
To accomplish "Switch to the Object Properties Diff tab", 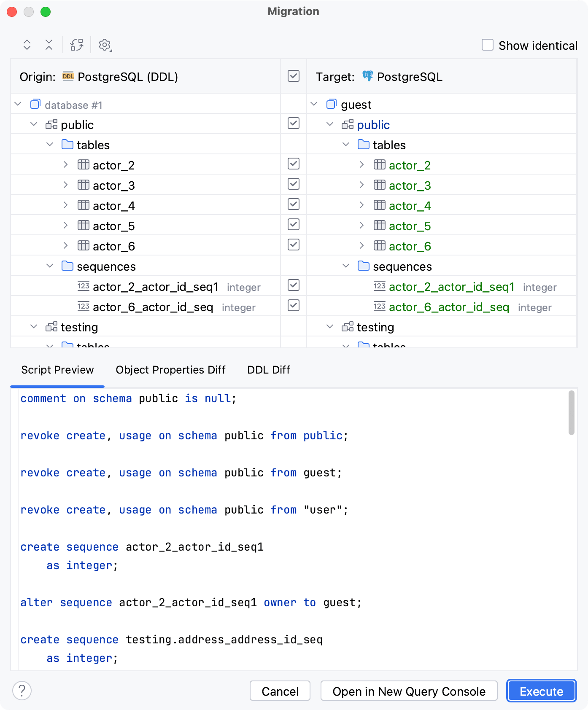I will 170,370.
